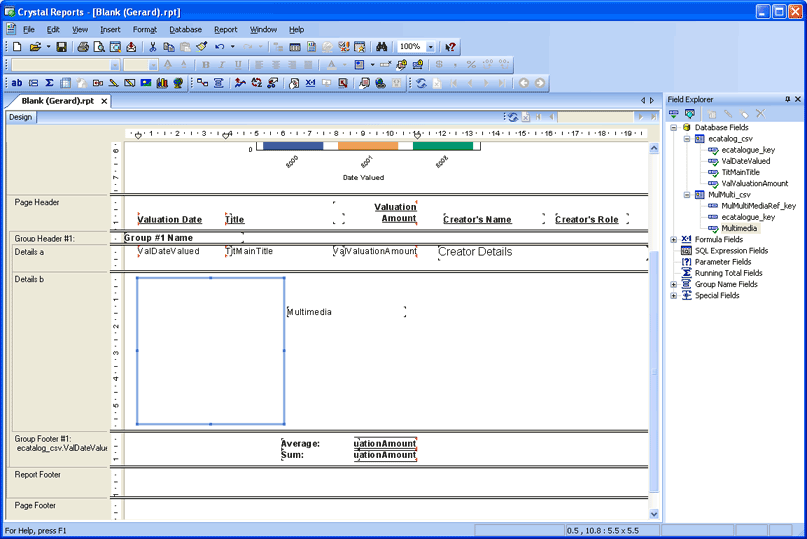Toggle the Field Explorer auto-hide pin
Screen dimensions: 807x539
787,100
